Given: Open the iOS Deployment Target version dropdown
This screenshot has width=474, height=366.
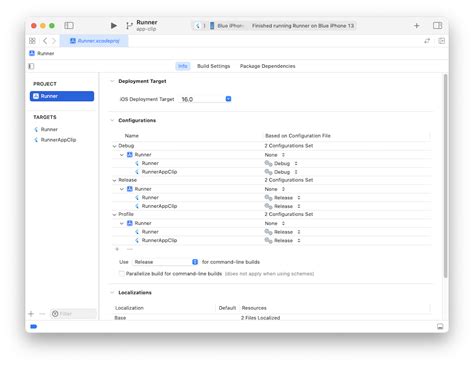Looking at the screenshot, I should pos(228,99).
